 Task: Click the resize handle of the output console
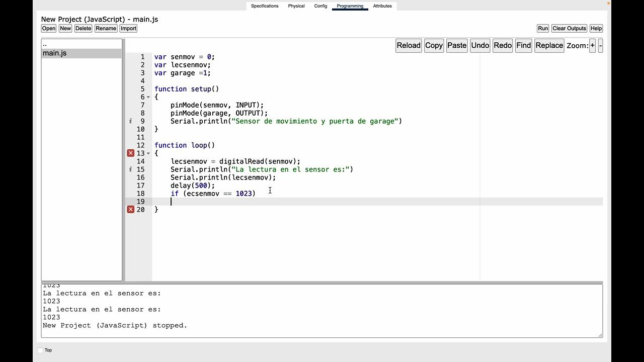click(x=600, y=335)
